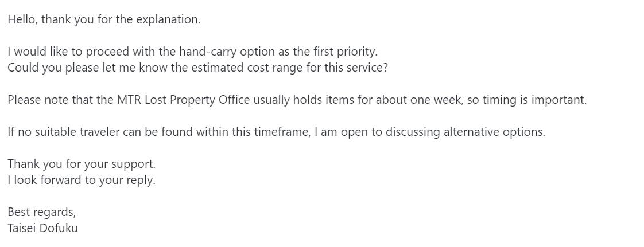
Task: Click the "Best regards," sign-off
Action: point(41,212)
